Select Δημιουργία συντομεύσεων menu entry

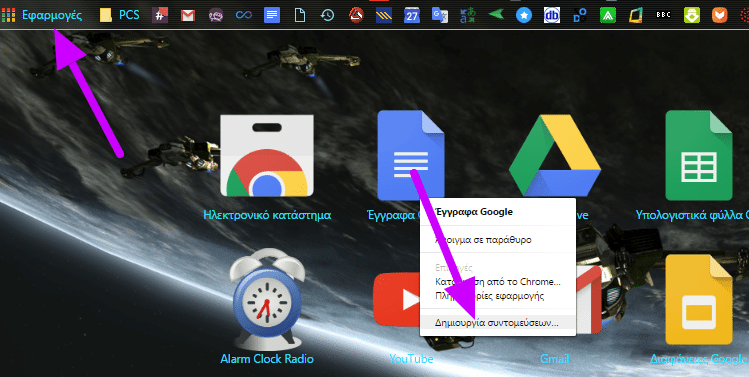[x=498, y=323]
